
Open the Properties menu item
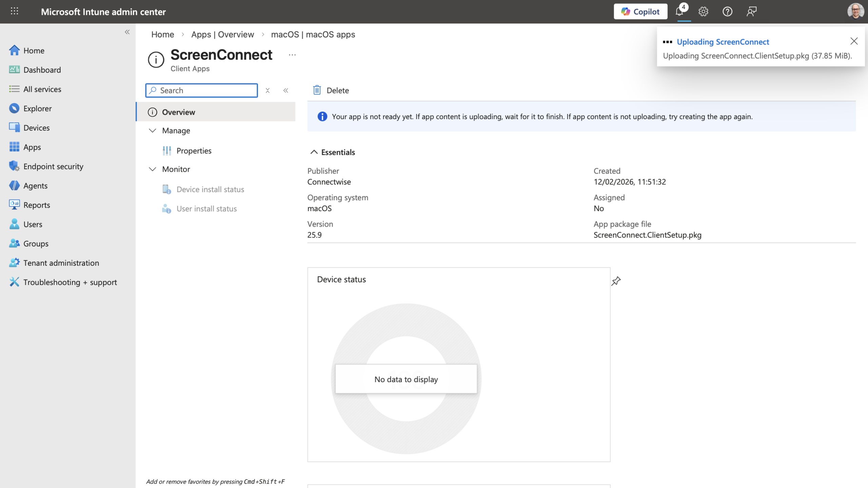point(194,151)
